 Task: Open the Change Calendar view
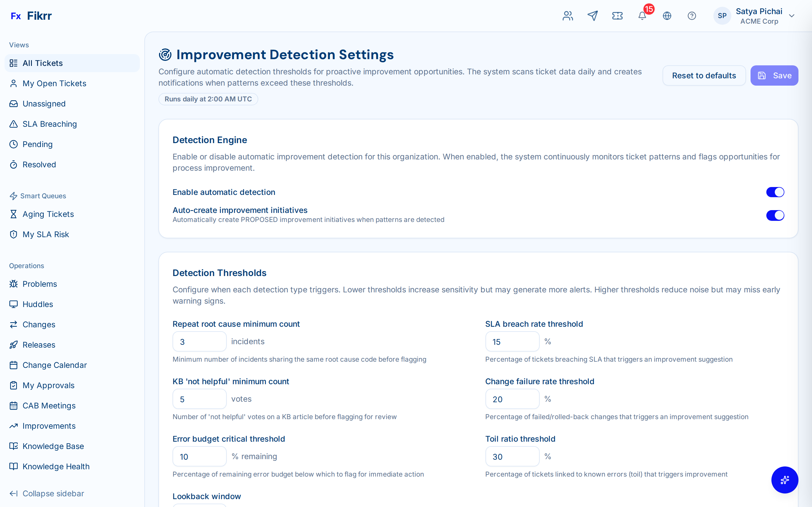[55, 365]
